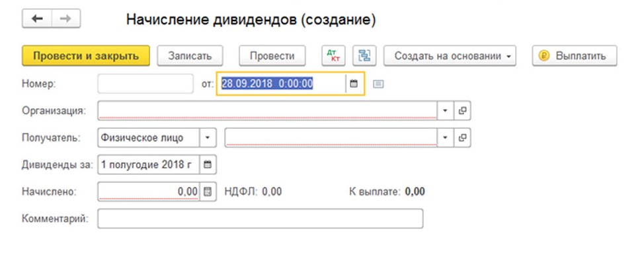644x276 pixels.
Task: Click the Выплатить button
Action: [x=574, y=56]
